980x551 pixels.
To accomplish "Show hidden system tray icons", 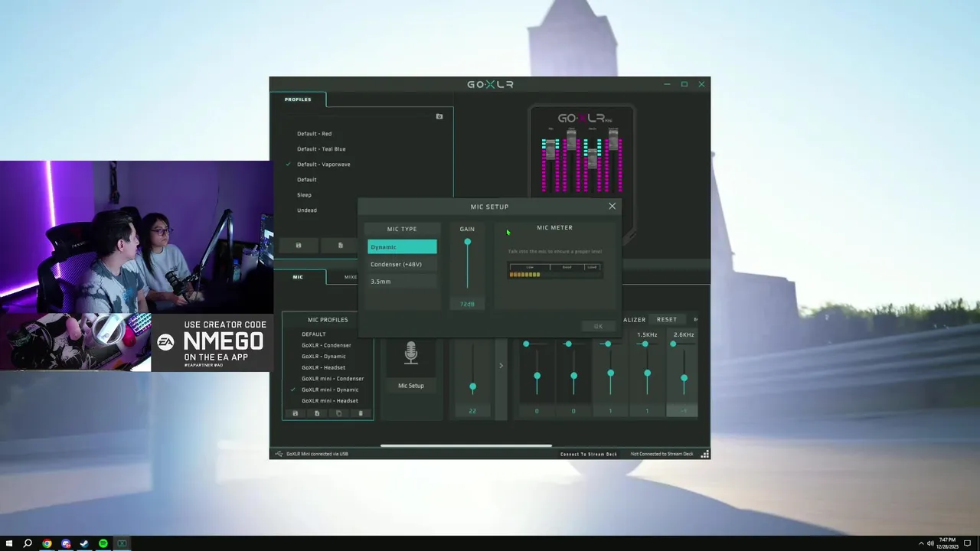I will [x=921, y=543].
